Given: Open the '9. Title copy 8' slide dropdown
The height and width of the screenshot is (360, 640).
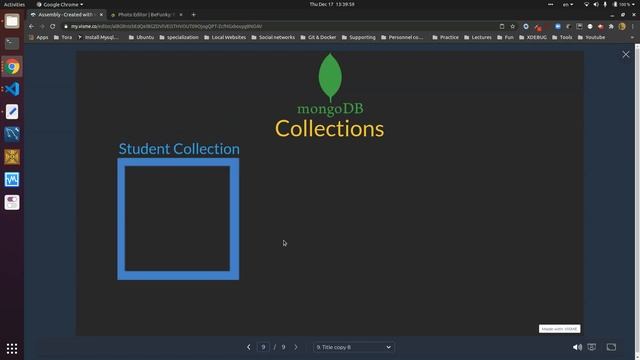Looking at the screenshot, I should click(x=353, y=347).
